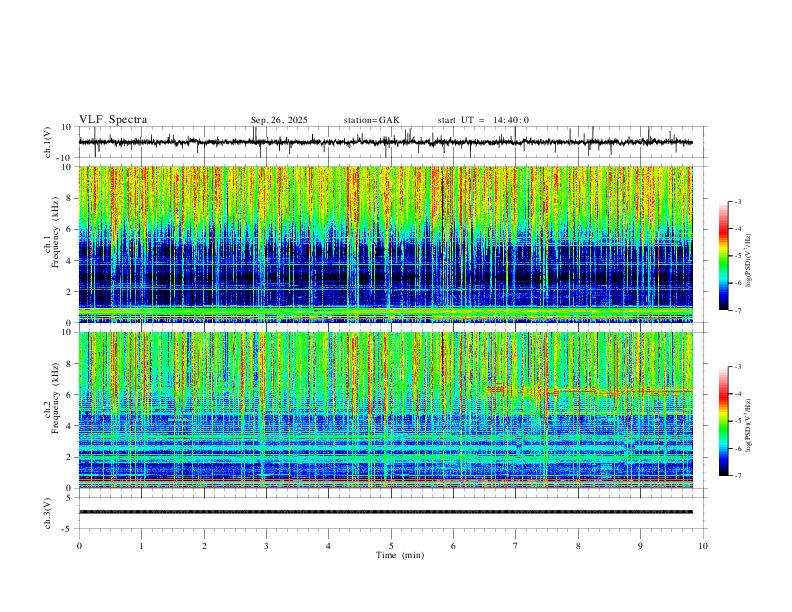This screenshot has height=612, width=792.
Task: Click the 'ch.1(V)' waveform axis label
Action: tap(48, 142)
